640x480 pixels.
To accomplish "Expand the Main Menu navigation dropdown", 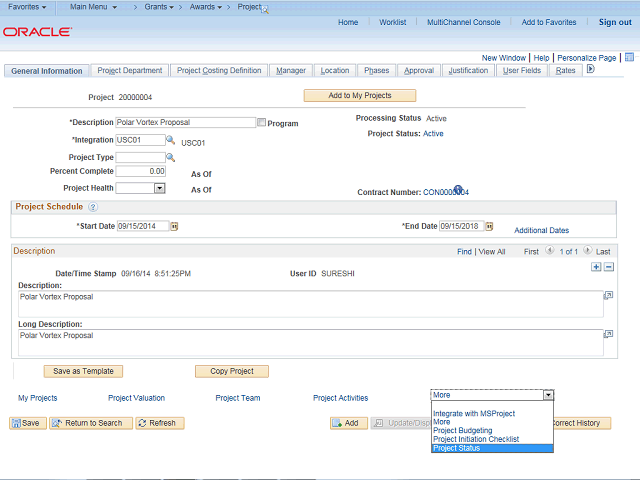I will [x=93, y=7].
